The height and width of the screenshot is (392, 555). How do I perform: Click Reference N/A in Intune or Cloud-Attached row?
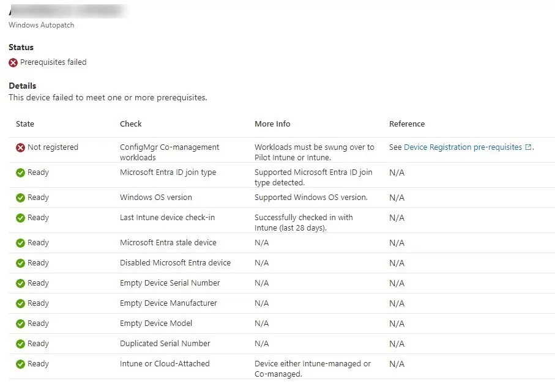397,364
